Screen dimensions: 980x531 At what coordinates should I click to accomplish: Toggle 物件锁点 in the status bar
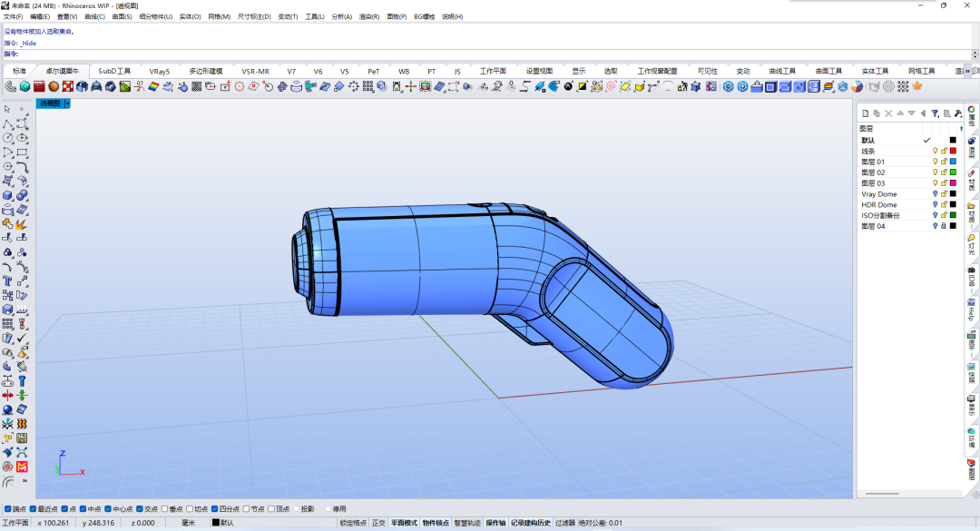[436, 523]
